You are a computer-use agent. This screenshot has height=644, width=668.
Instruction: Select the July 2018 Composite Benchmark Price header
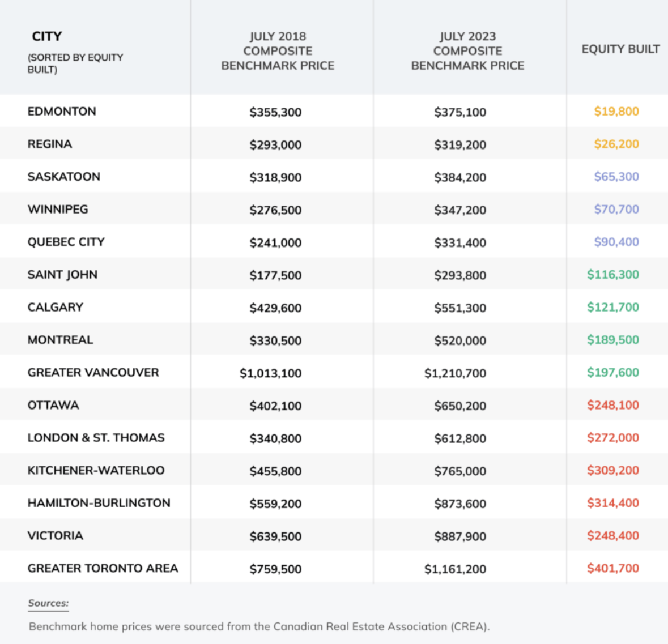tap(278, 51)
